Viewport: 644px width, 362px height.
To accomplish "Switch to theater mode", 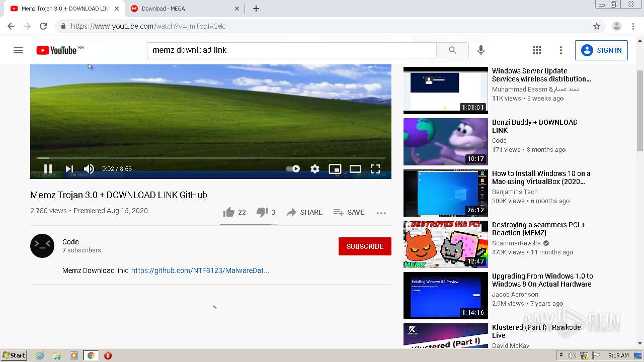I will (355, 169).
